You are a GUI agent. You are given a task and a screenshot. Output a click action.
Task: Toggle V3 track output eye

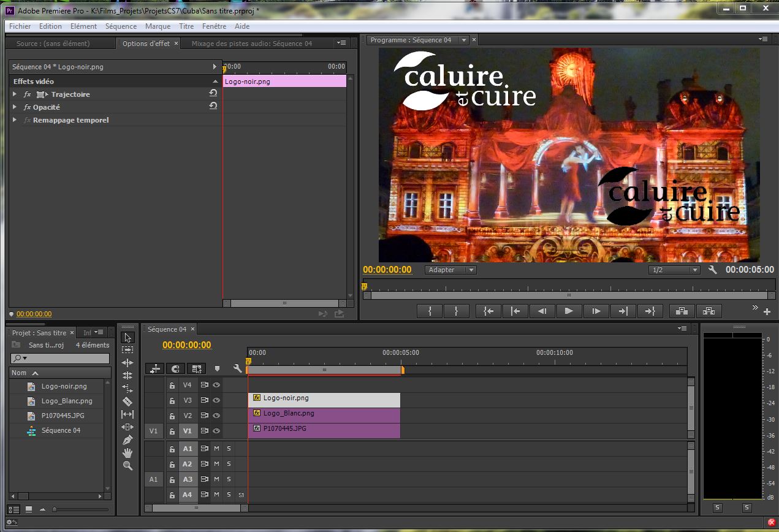click(x=216, y=400)
